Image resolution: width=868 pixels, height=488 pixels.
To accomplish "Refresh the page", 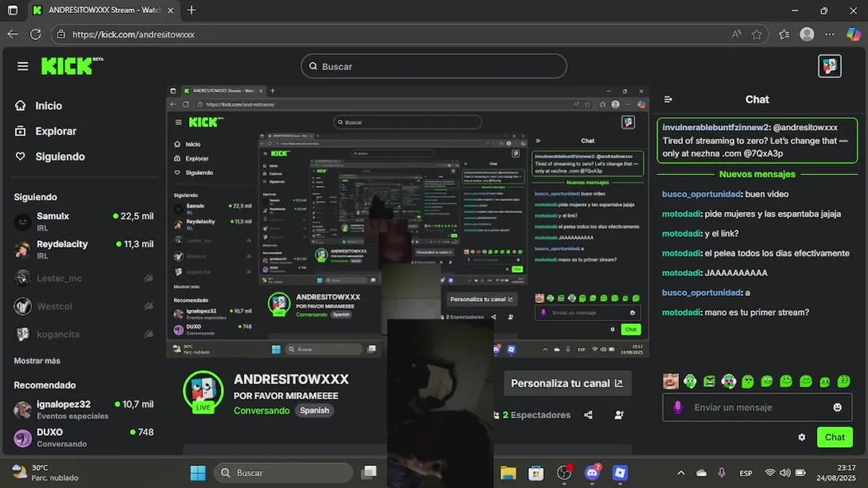I will click(x=36, y=34).
